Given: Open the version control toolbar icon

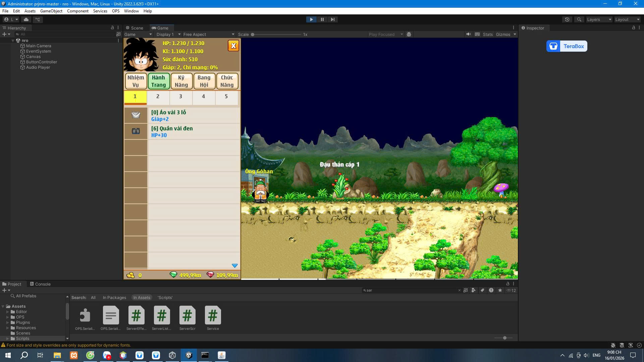Looking at the screenshot, I should (x=38, y=19).
